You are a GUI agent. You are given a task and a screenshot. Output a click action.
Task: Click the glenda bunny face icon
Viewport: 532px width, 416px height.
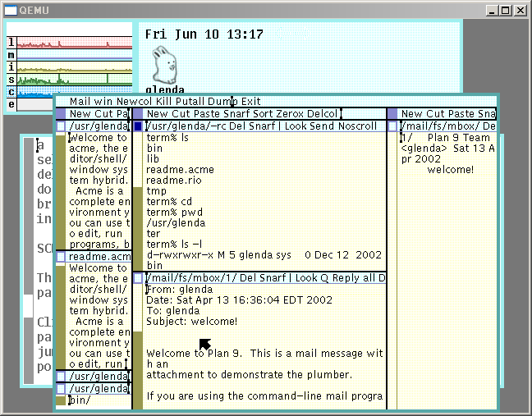[164, 66]
